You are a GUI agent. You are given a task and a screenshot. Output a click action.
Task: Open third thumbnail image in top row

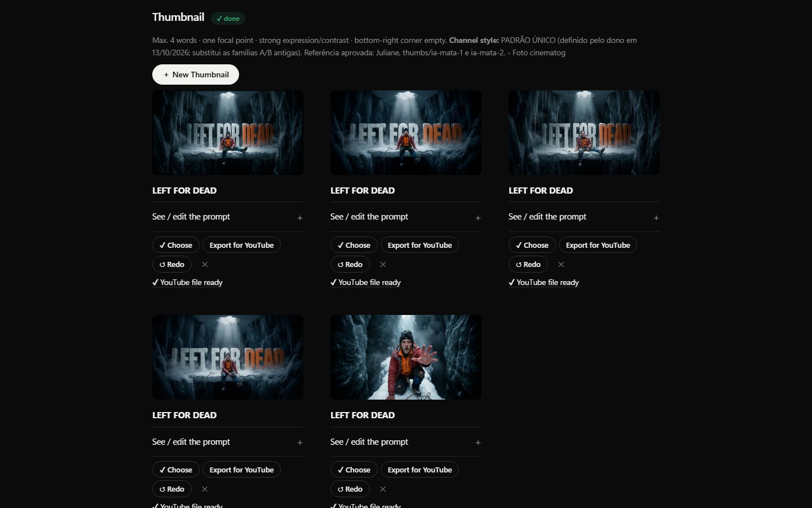pyautogui.click(x=584, y=133)
